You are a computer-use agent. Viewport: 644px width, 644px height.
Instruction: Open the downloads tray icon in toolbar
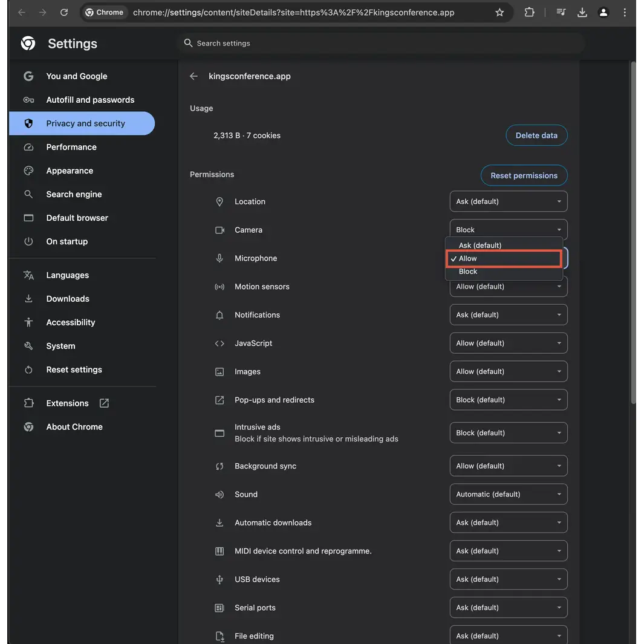click(582, 12)
